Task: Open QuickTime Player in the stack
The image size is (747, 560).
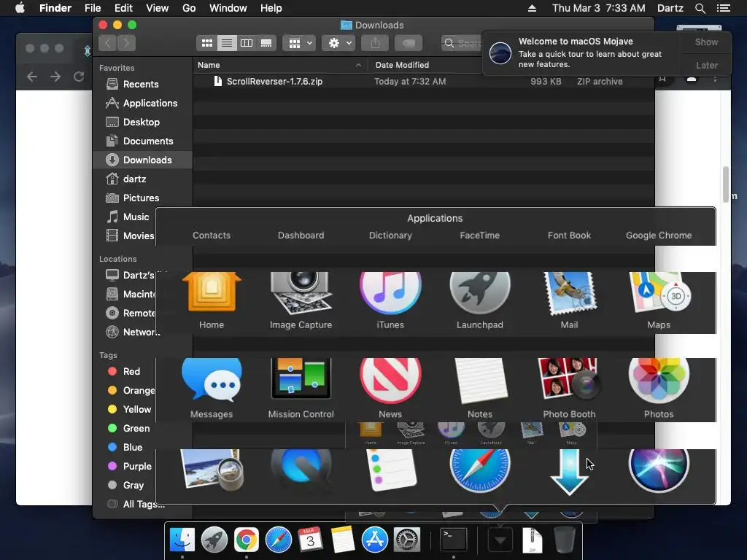Action: pos(301,470)
